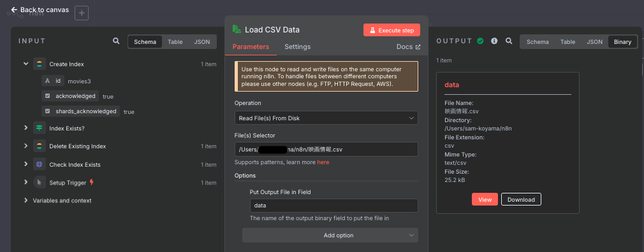Search the input panel data
The height and width of the screenshot is (252, 644).
click(x=116, y=41)
